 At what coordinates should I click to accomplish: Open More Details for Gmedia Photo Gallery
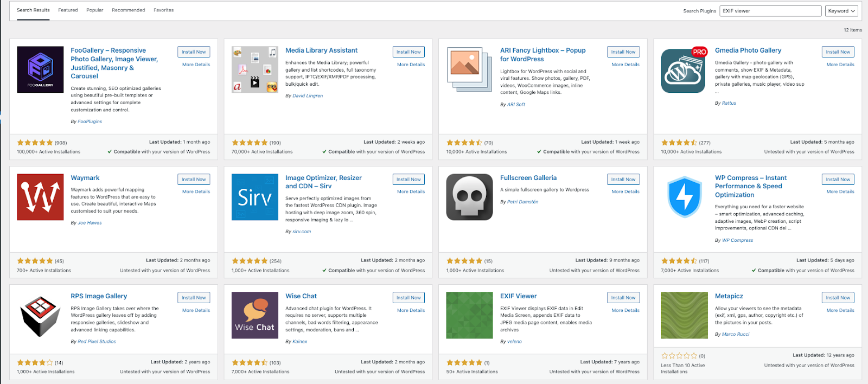(840, 65)
